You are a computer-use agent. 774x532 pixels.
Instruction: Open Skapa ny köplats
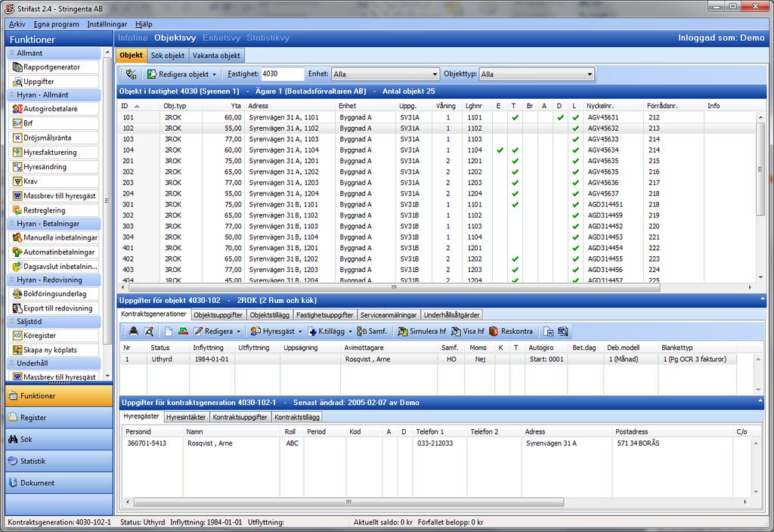click(x=54, y=350)
